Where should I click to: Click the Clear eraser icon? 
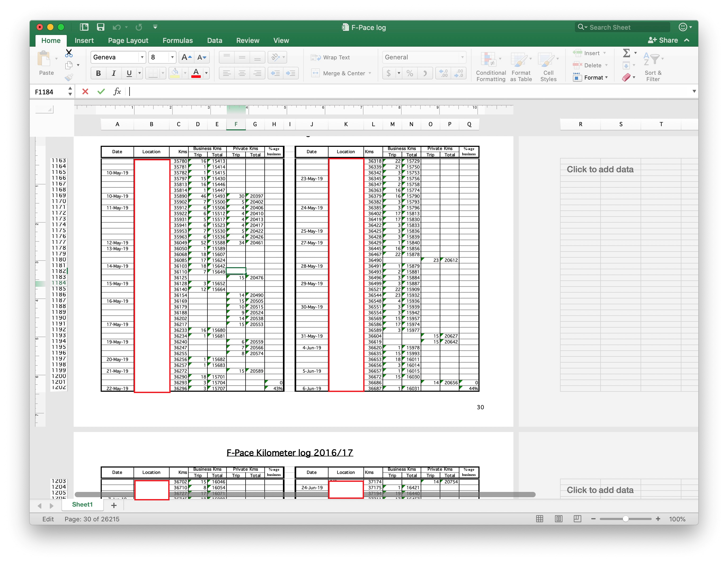[x=626, y=78]
